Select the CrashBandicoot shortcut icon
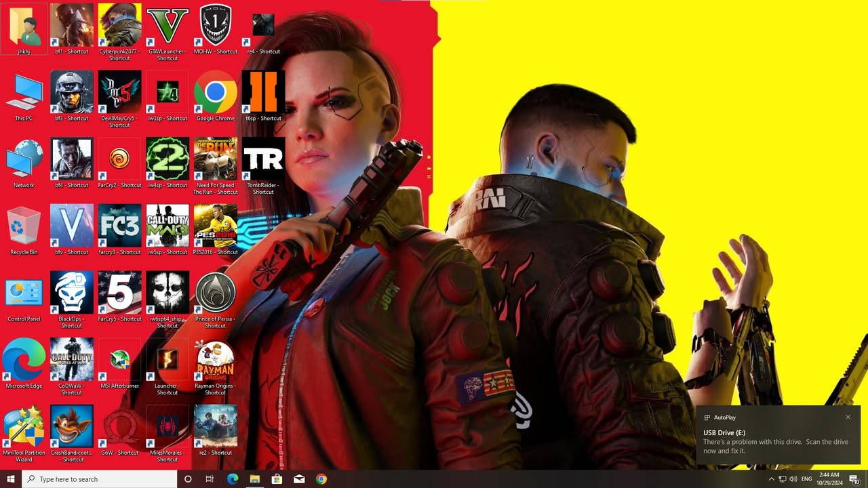The height and width of the screenshot is (488, 868). pyautogui.click(x=72, y=435)
